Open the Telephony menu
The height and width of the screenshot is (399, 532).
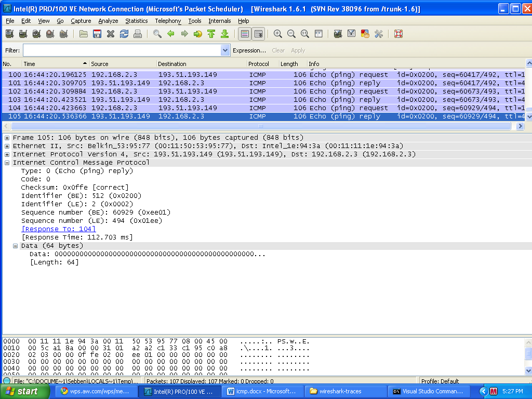[x=168, y=21]
